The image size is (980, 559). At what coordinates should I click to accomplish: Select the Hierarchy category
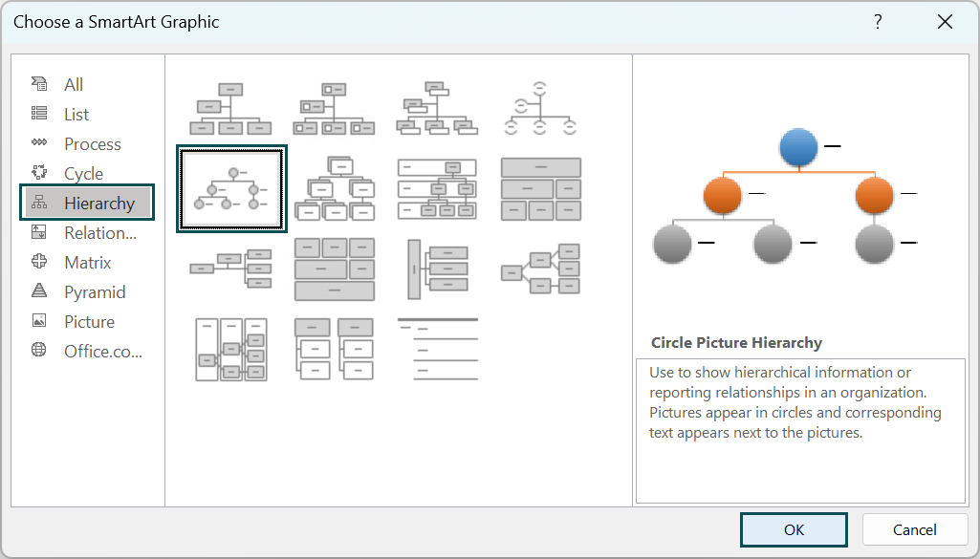87,203
